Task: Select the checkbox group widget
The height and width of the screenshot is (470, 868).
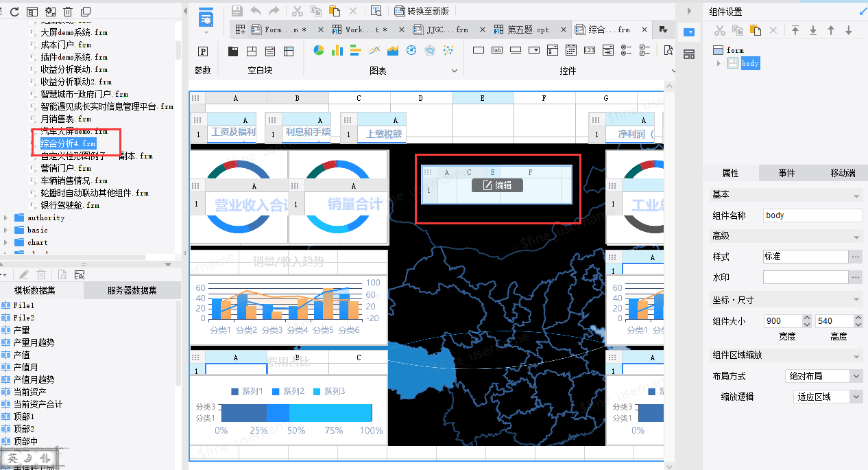Action: [x=644, y=50]
